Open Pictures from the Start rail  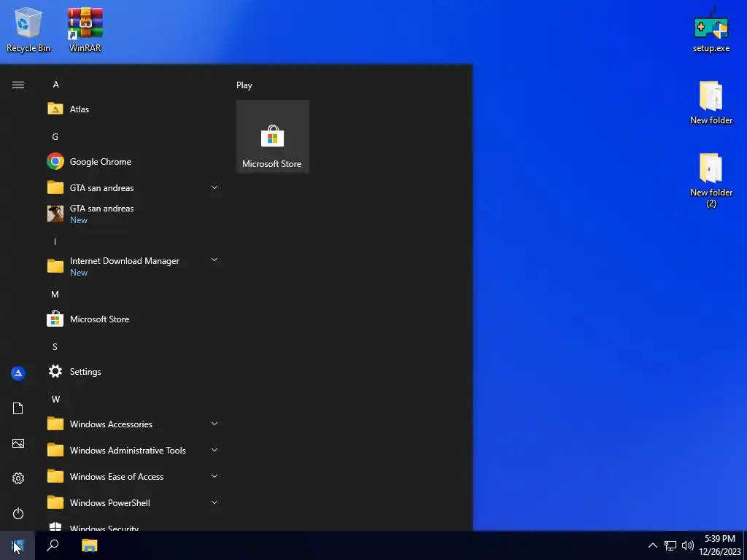(18, 443)
